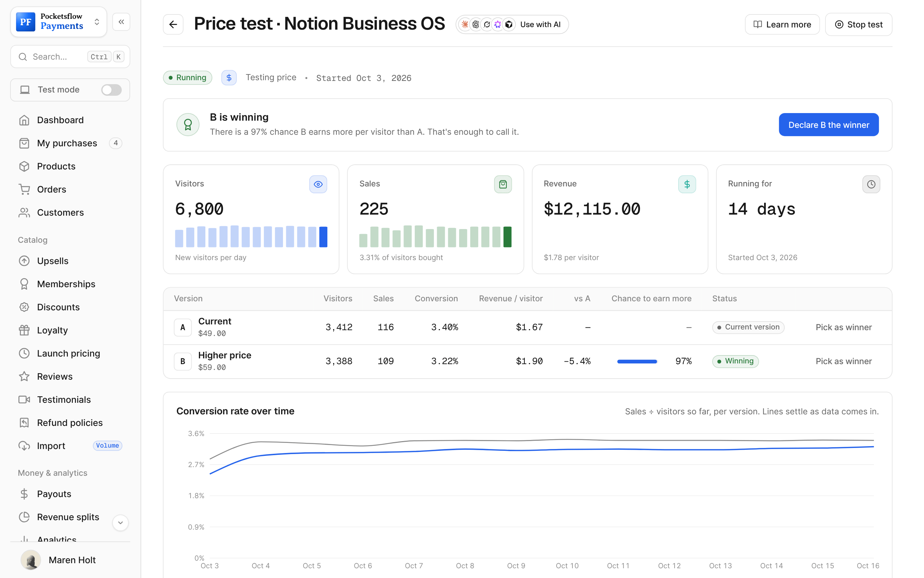
Task: Click the Learn more button
Action: [x=782, y=25]
